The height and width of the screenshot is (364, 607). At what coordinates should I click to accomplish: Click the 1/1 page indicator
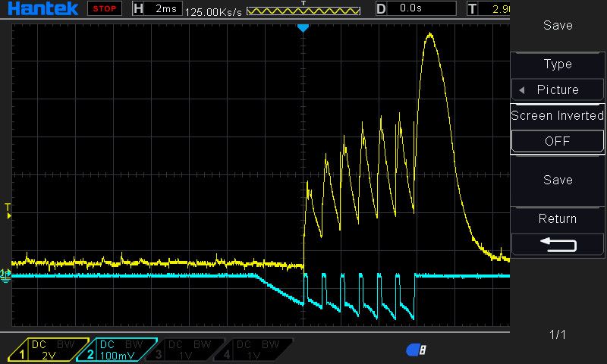pyautogui.click(x=558, y=334)
